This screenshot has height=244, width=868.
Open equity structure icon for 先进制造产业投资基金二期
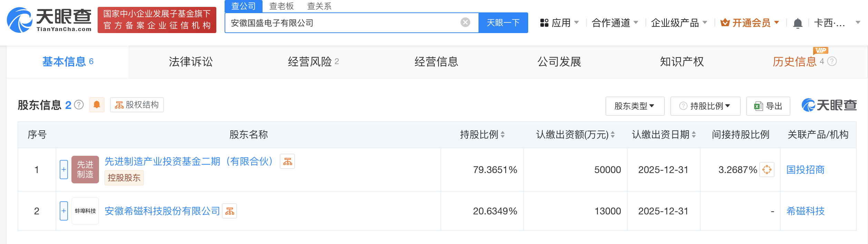click(287, 161)
